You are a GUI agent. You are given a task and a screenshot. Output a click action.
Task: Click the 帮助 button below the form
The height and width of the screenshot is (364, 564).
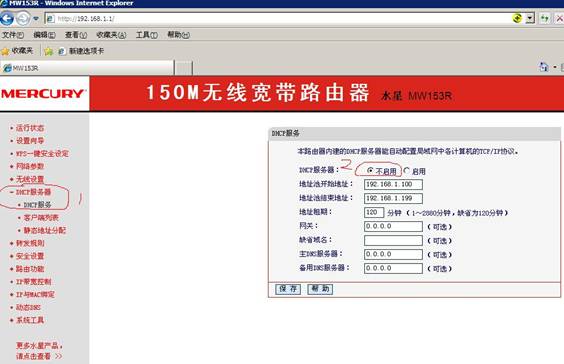(x=320, y=289)
